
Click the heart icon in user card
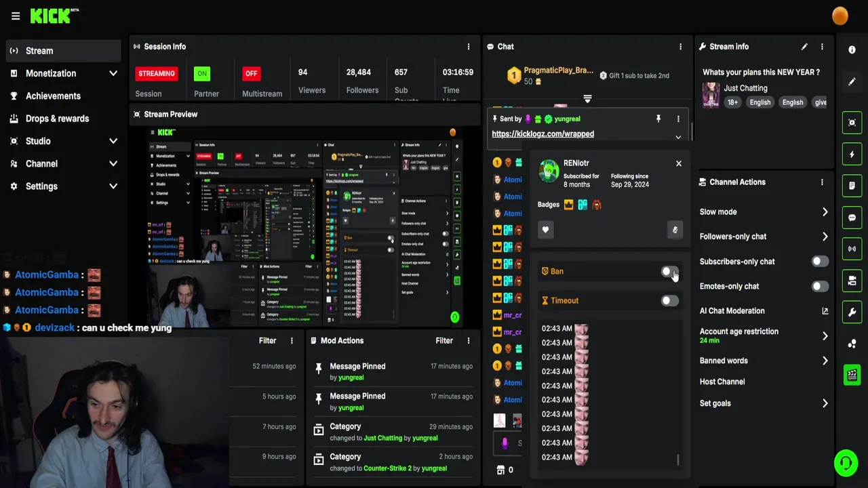click(x=545, y=230)
